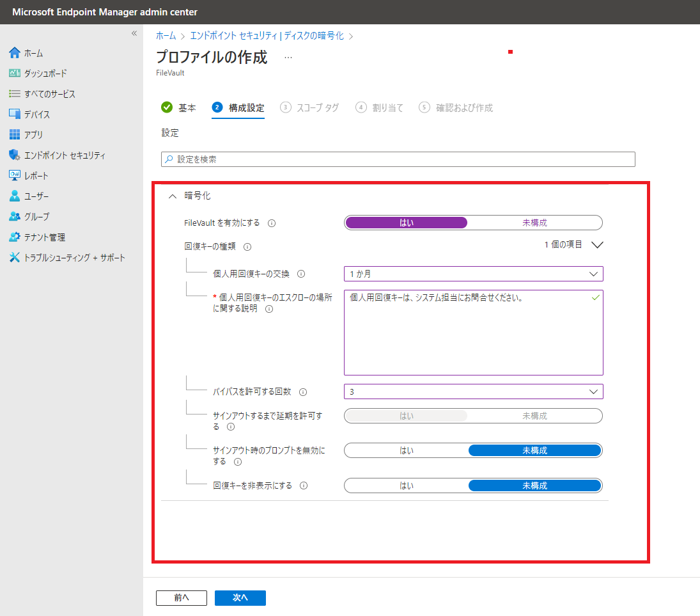Set FileVault を有効にする to 未構成
This screenshot has height=616, width=700.
pyautogui.click(x=534, y=223)
